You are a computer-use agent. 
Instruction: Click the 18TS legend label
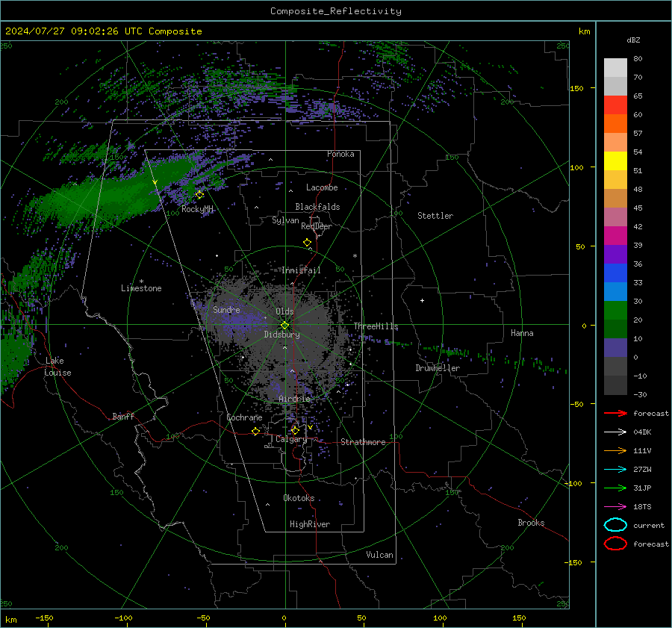point(642,507)
